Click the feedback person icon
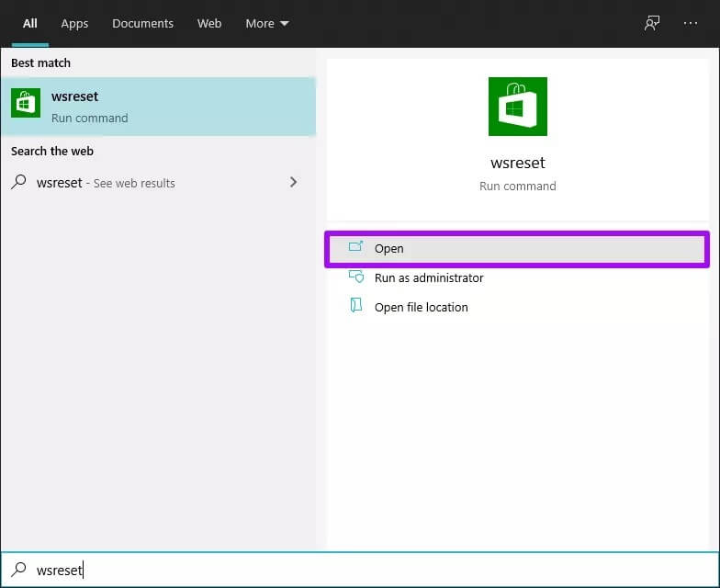This screenshot has height=588, width=720. pyautogui.click(x=652, y=24)
